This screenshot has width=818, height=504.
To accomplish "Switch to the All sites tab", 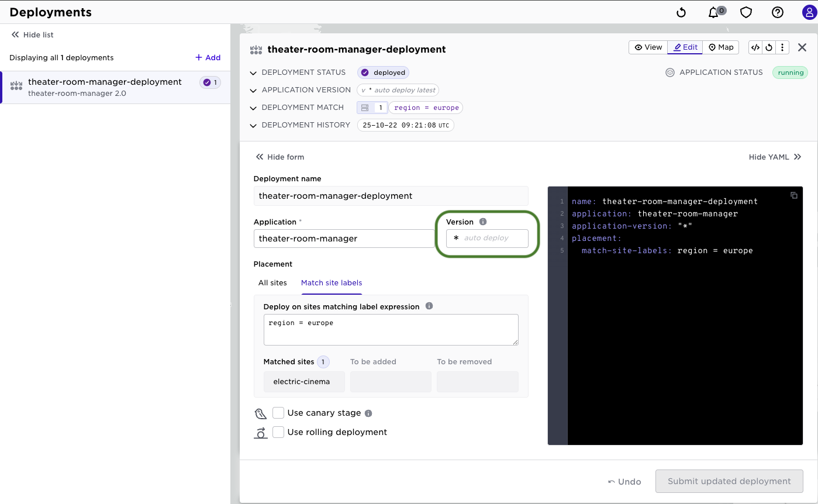I will click(x=272, y=283).
